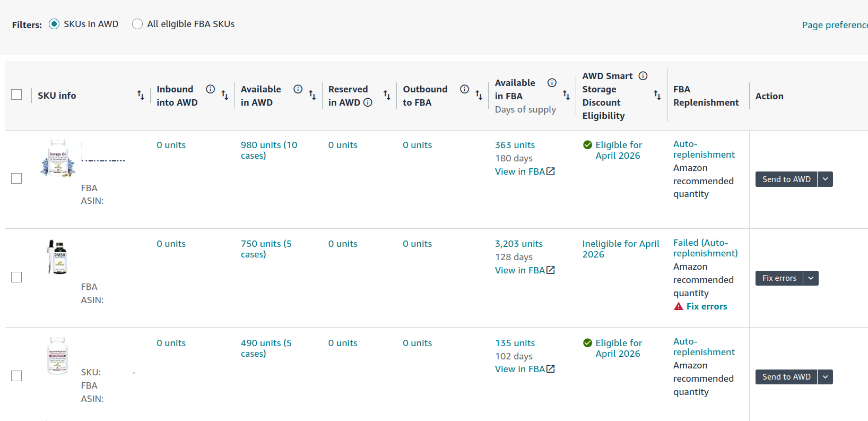
Task: Open the Outbound to FBA info tooltip icon
Action: [x=464, y=89]
